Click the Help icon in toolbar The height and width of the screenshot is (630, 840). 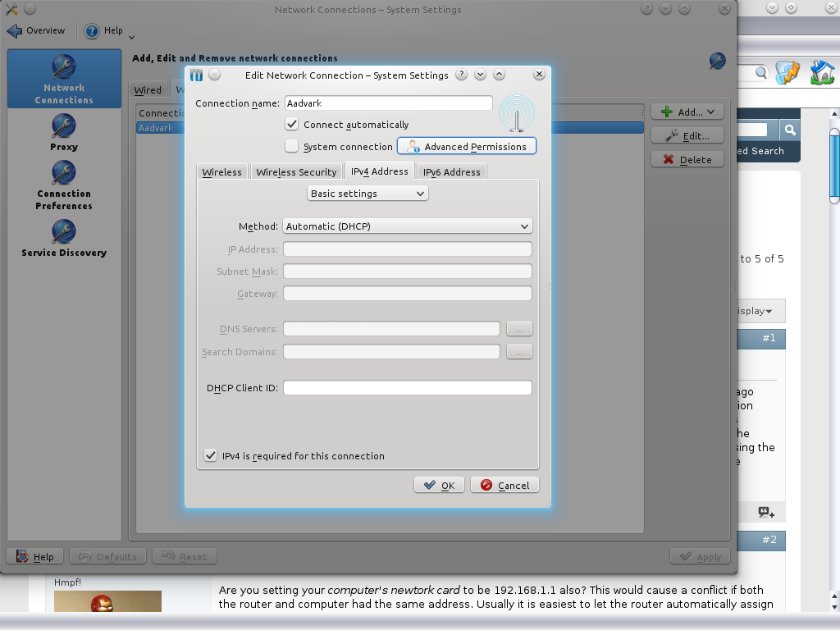click(93, 31)
